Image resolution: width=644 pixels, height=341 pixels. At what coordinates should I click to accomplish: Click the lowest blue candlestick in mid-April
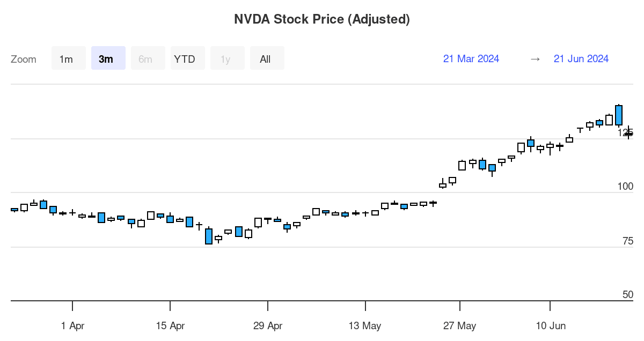pyautogui.click(x=209, y=236)
